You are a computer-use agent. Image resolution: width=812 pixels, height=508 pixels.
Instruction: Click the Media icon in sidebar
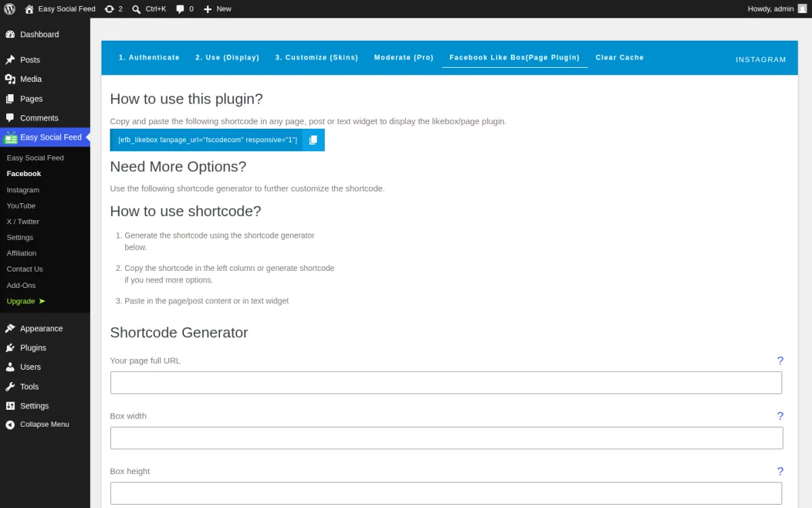tap(10, 79)
